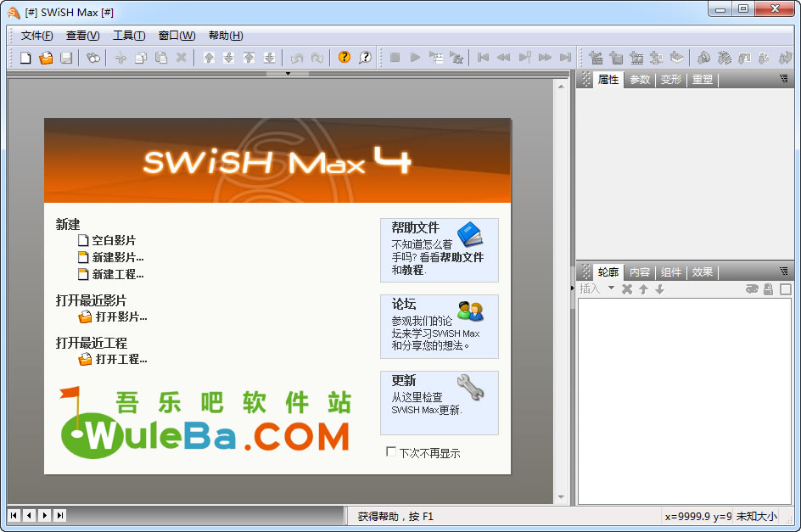Click the Bring Forward up-arrow icon
Image resolution: width=801 pixels, height=532 pixels.
[209, 58]
